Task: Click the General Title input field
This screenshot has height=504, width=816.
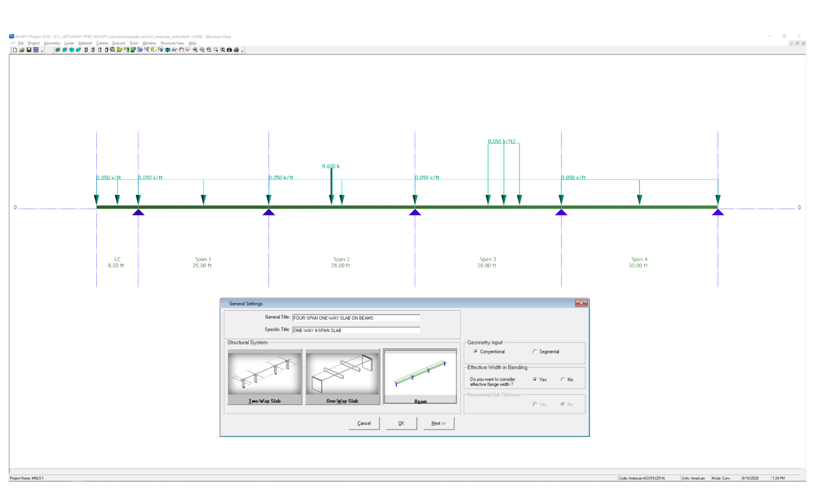Action: point(356,318)
